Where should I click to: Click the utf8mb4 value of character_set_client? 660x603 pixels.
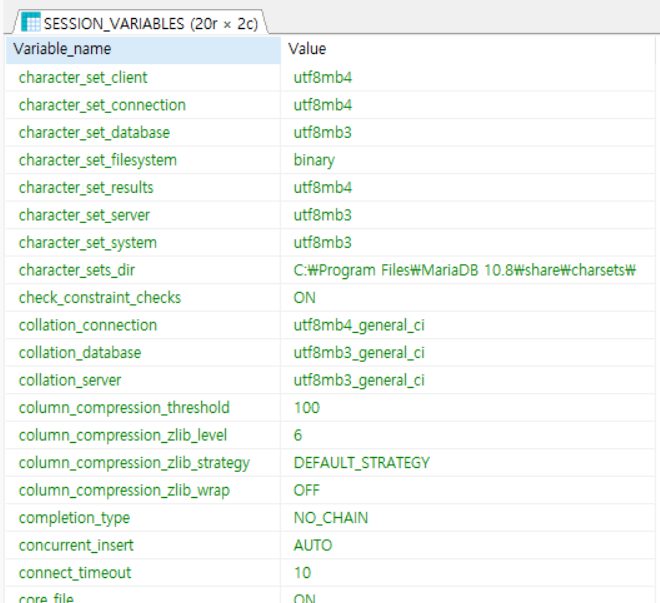coord(468,78)
